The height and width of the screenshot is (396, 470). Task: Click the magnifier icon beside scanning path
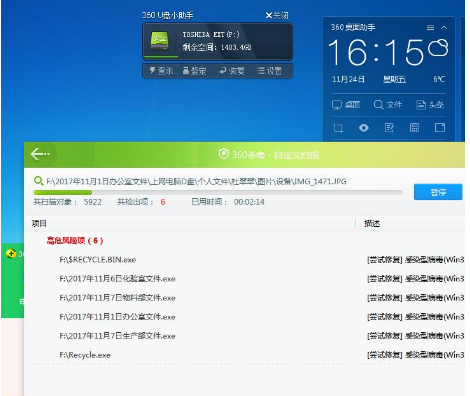[x=39, y=181]
